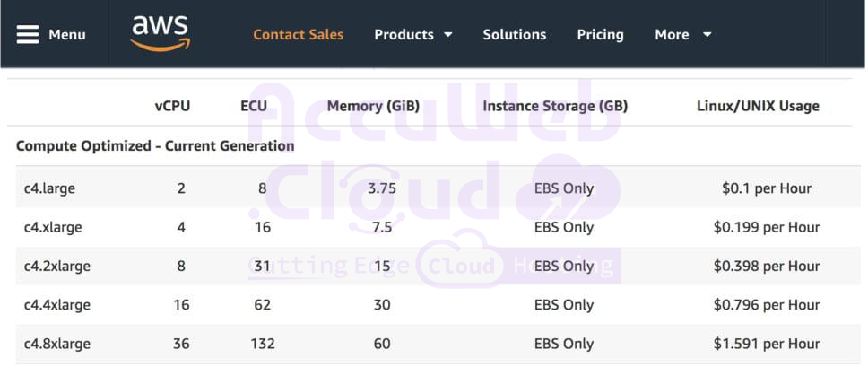The image size is (868, 367).
Task: Click the AWS logo
Action: (x=161, y=33)
